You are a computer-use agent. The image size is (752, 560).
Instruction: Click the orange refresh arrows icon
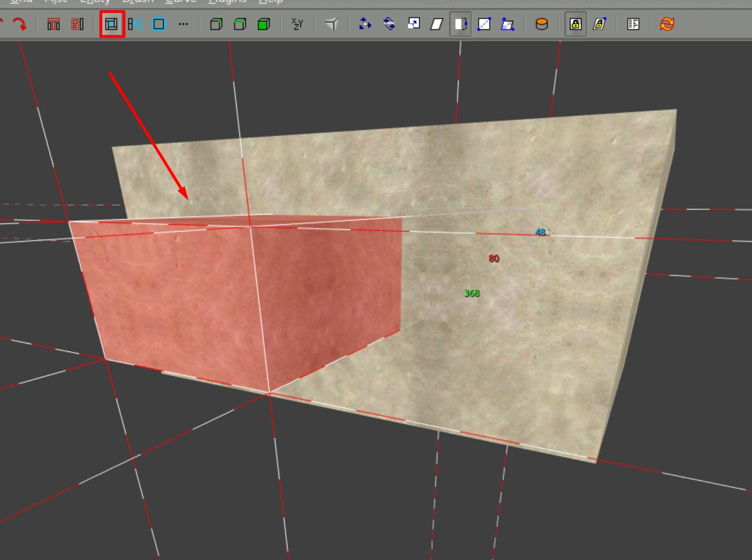click(667, 24)
